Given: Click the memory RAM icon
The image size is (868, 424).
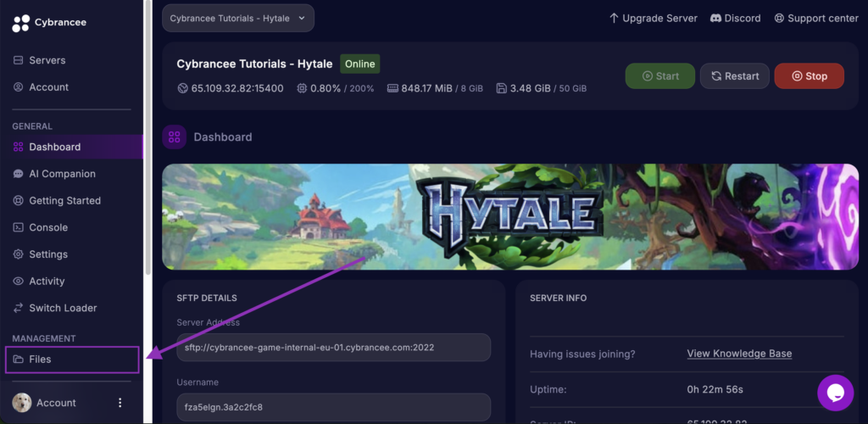Looking at the screenshot, I should click(x=392, y=88).
